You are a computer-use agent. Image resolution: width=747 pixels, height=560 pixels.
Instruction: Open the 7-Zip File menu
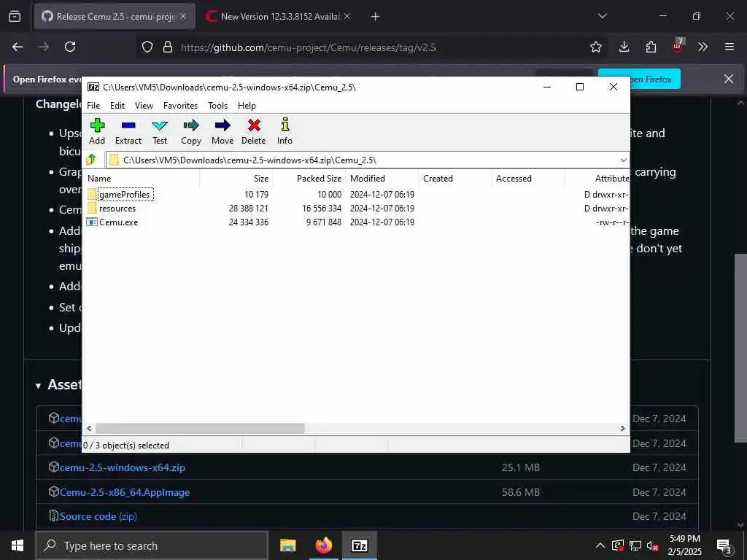pos(93,105)
